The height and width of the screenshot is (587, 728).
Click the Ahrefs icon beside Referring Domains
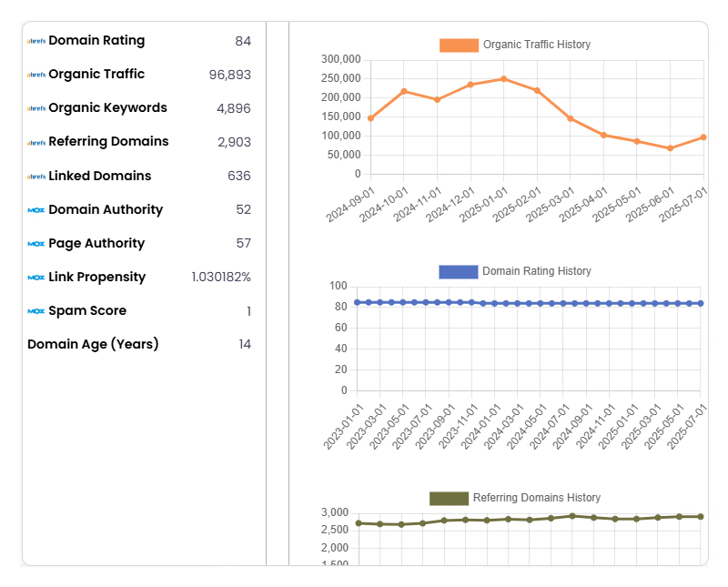click(36, 143)
